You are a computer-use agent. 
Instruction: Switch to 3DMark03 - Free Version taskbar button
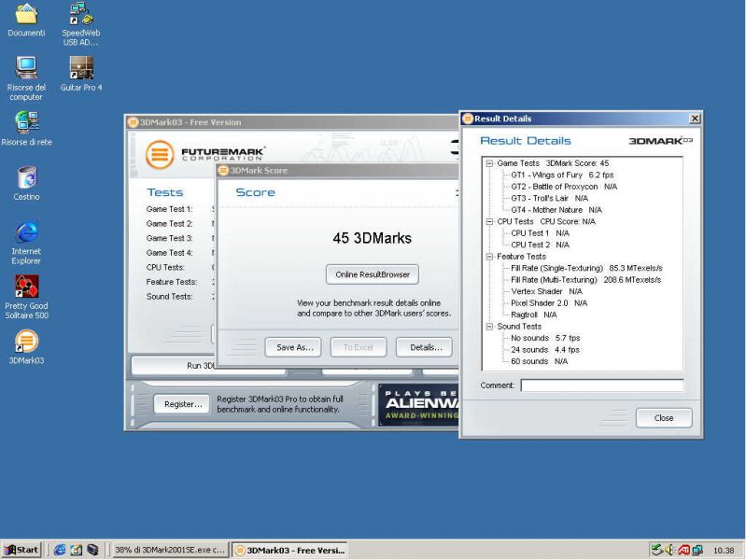click(289, 550)
